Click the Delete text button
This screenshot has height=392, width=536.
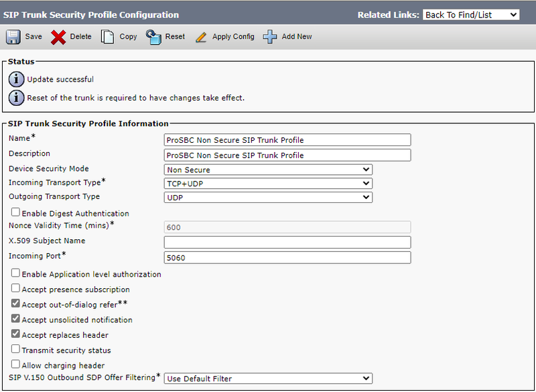80,37
